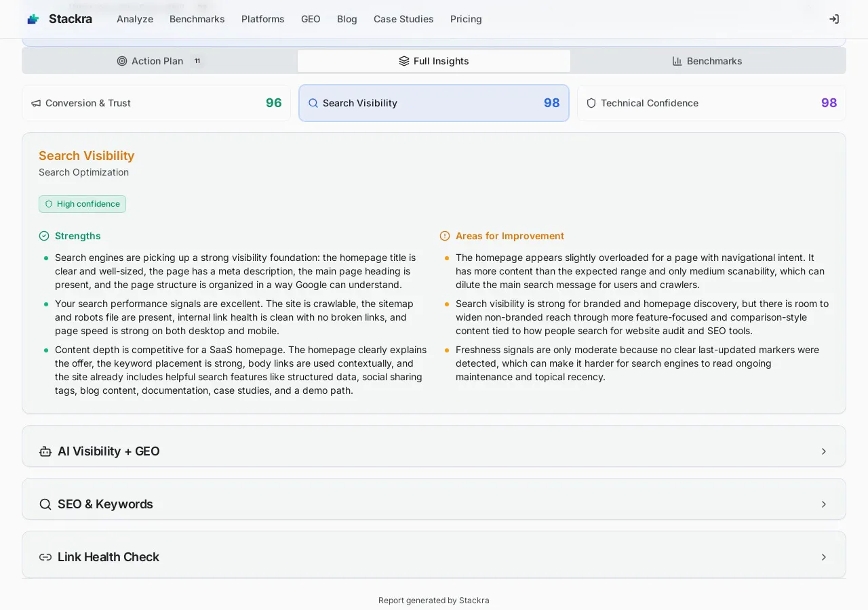The height and width of the screenshot is (610, 868).
Task: Click the High confidence badge
Action: (x=82, y=204)
